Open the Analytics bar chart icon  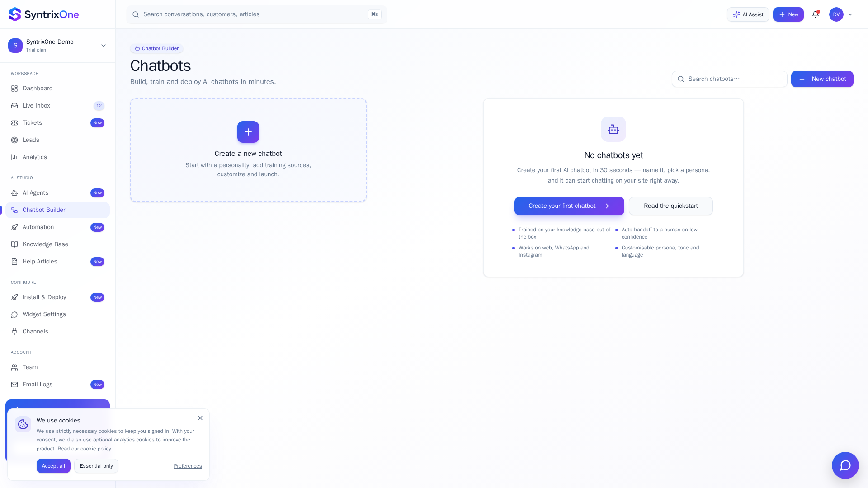[x=14, y=157]
